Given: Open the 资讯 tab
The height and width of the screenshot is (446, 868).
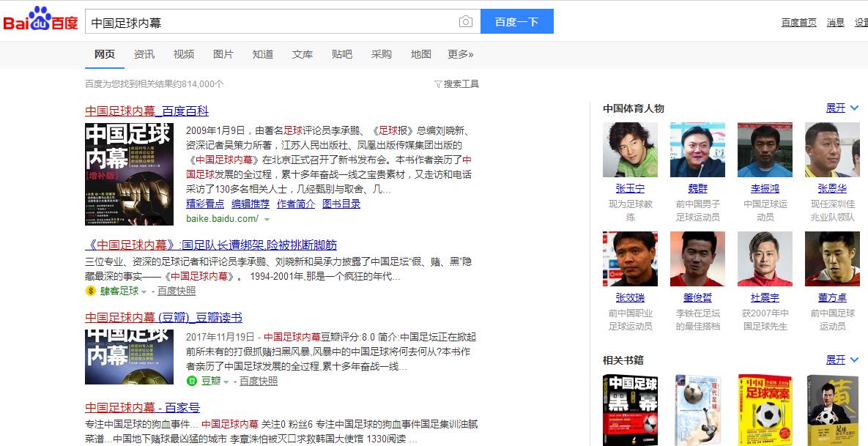Looking at the screenshot, I should 144,54.
